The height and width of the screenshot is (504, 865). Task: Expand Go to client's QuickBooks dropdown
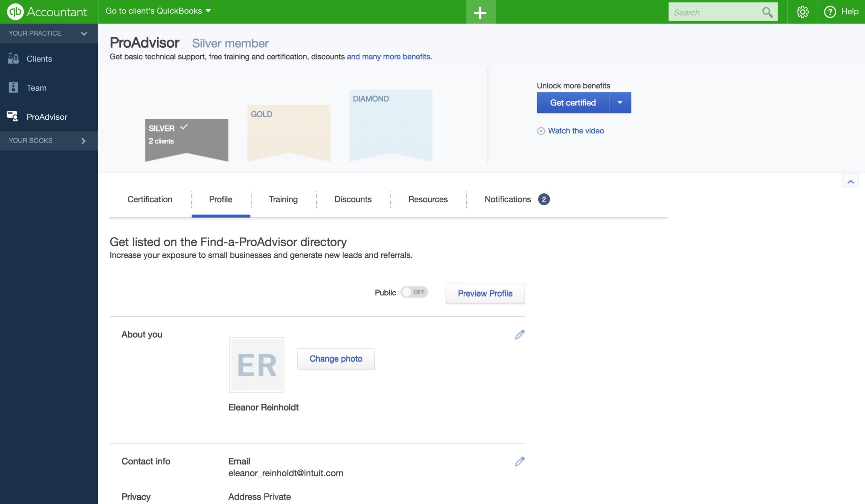pyautogui.click(x=158, y=11)
